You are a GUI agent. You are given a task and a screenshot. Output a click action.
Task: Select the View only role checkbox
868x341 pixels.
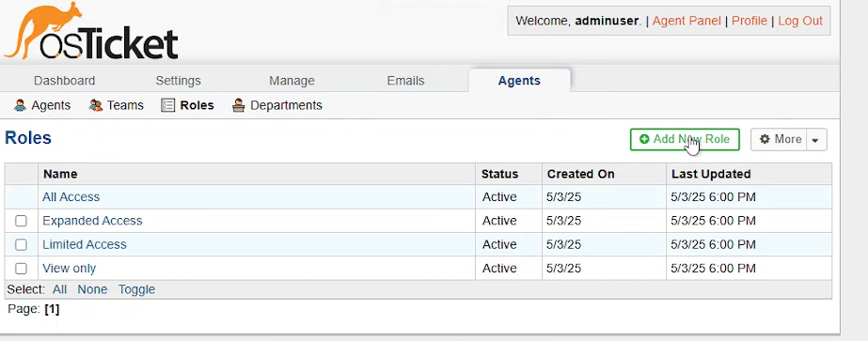(x=21, y=269)
